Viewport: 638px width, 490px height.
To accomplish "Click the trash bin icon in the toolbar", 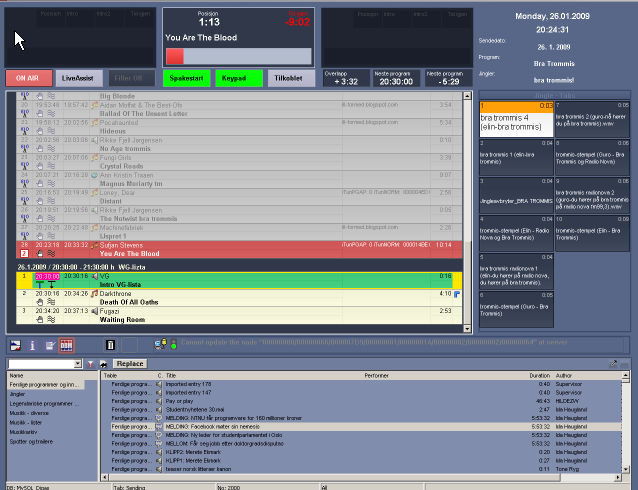I will 110,345.
